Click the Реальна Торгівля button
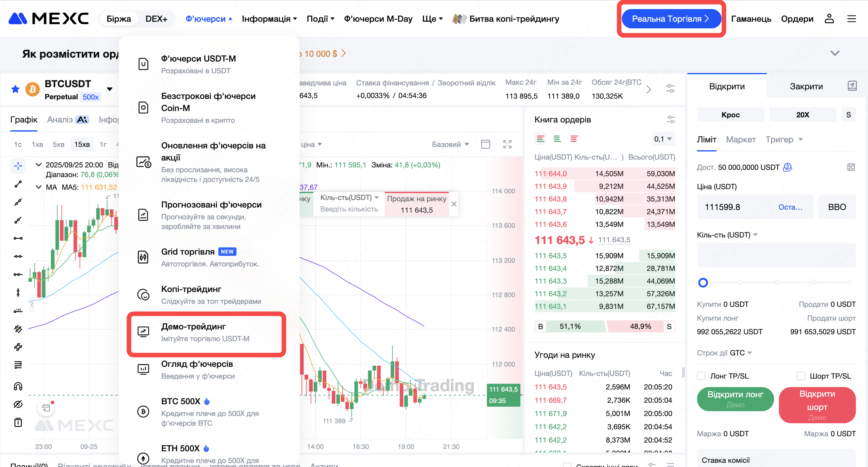This screenshot has height=467, width=868. [671, 19]
